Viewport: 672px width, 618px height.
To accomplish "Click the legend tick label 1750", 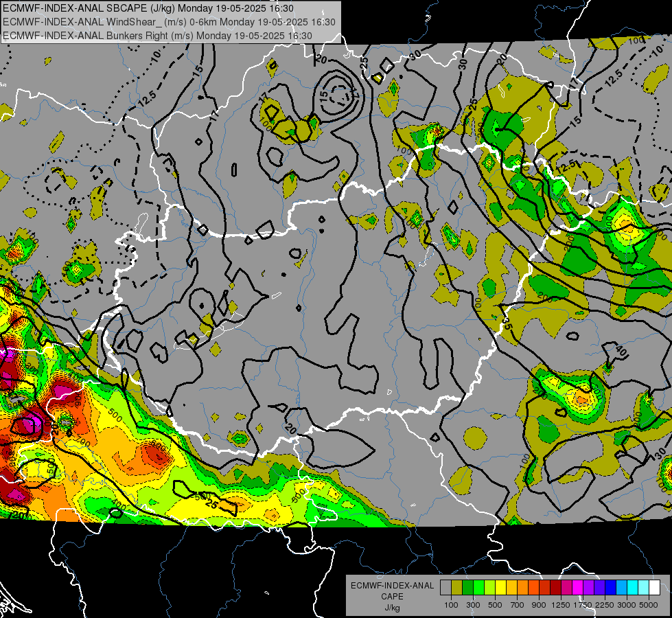I will pos(583,605).
